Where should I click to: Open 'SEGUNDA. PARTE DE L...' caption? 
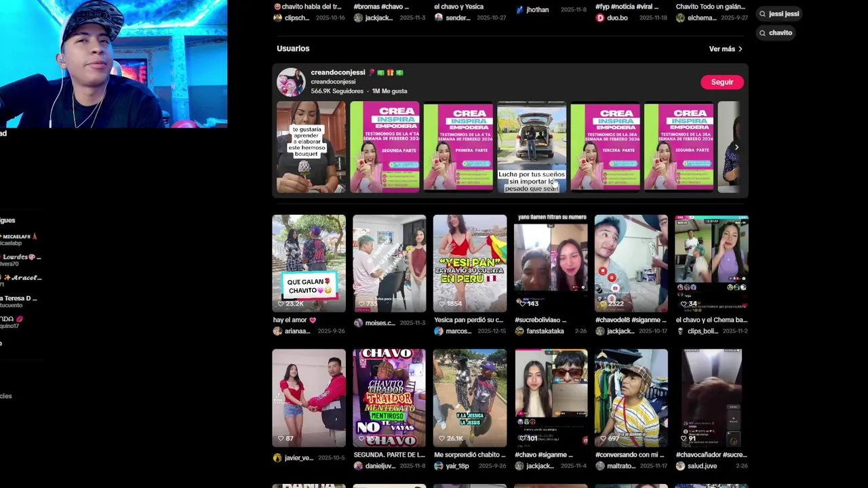(x=389, y=455)
